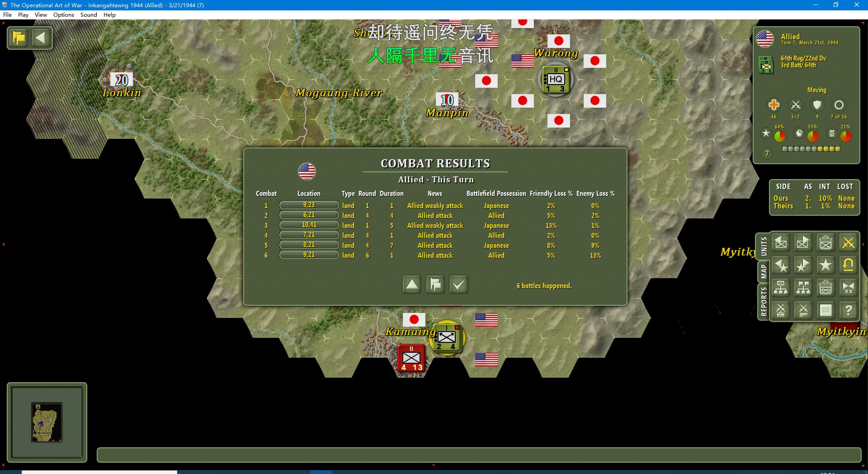This screenshot has height=474, width=868.
Task: Click the fuel can supply icon
Action: click(x=832, y=133)
